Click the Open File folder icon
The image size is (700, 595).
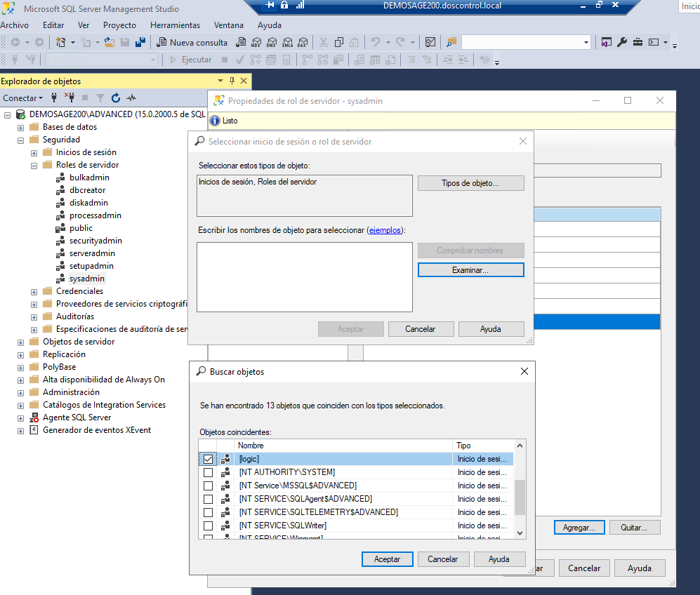coord(110,42)
